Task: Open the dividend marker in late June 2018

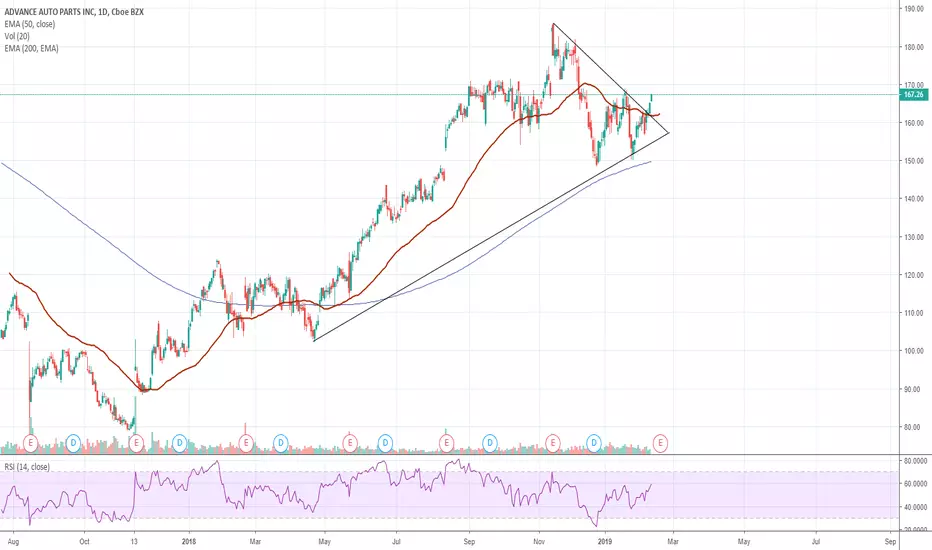Action: click(385, 443)
